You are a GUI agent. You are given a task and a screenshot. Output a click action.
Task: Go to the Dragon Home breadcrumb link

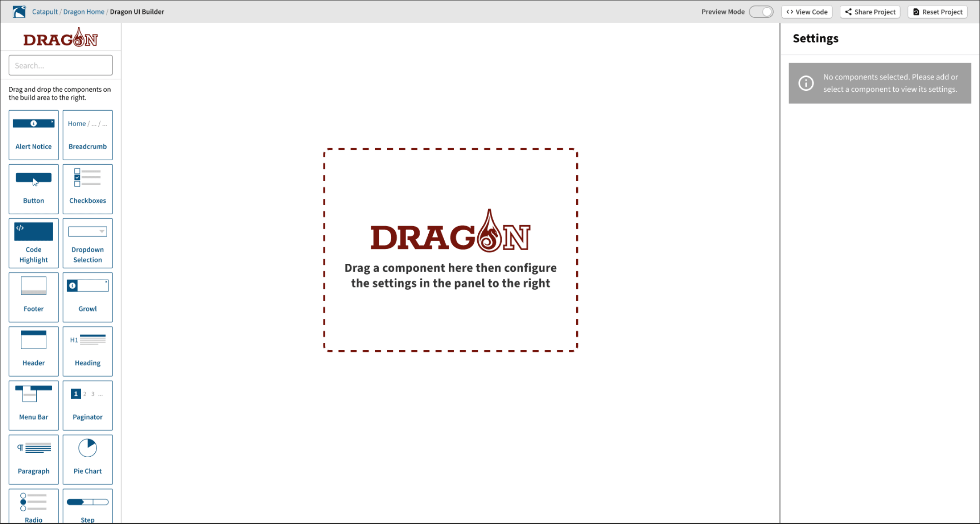(84, 12)
